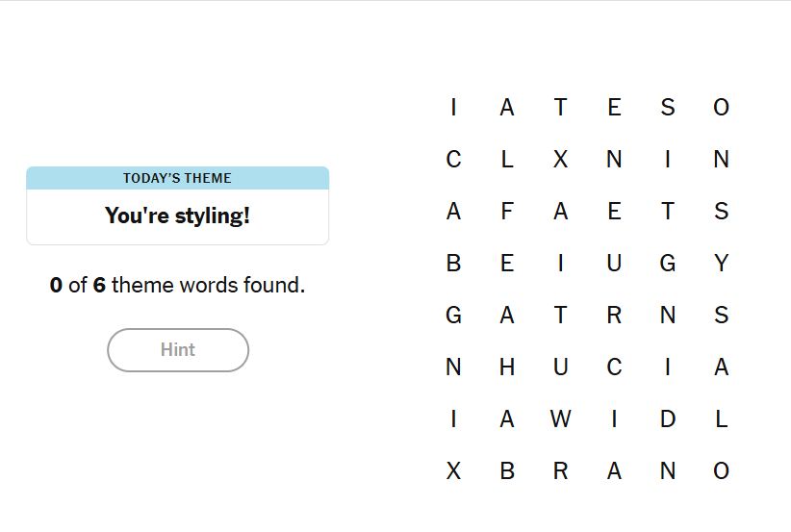Tap the letter W in the grid

[x=561, y=419]
